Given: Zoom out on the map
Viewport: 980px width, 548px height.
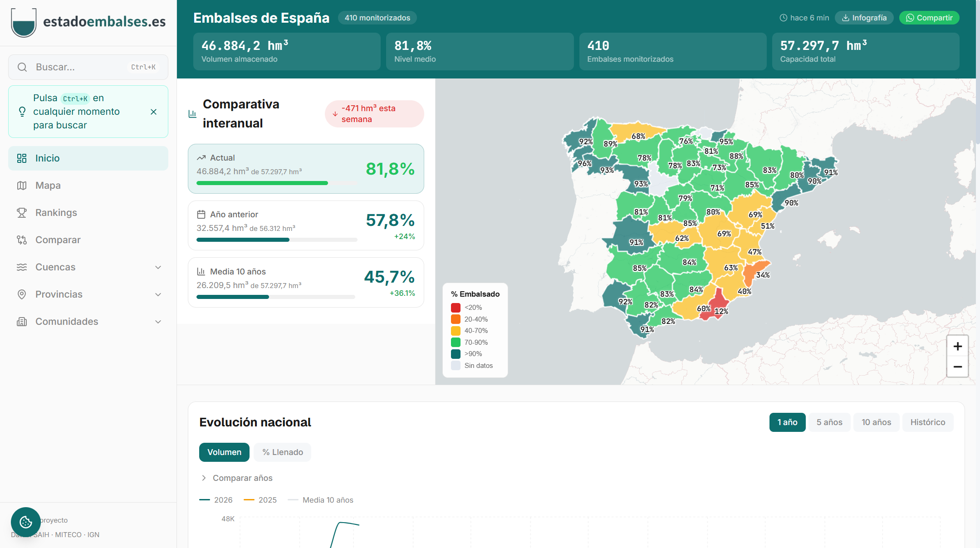Looking at the screenshot, I should click(x=957, y=367).
